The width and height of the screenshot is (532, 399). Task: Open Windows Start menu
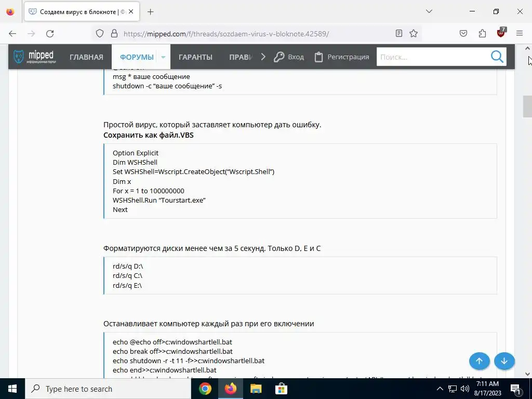12,389
